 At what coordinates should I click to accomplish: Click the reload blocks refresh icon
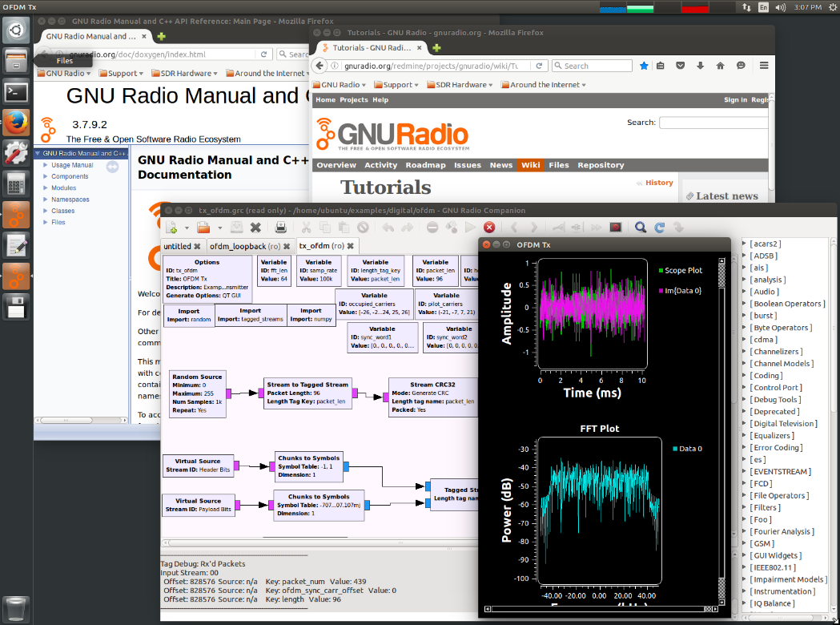[660, 228]
